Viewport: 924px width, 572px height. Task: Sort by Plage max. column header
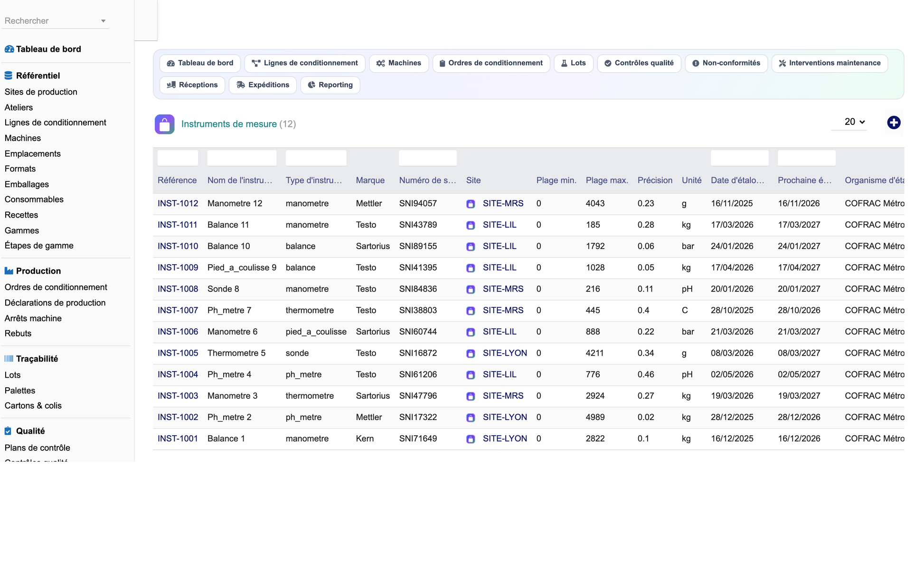tap(607, 181)
